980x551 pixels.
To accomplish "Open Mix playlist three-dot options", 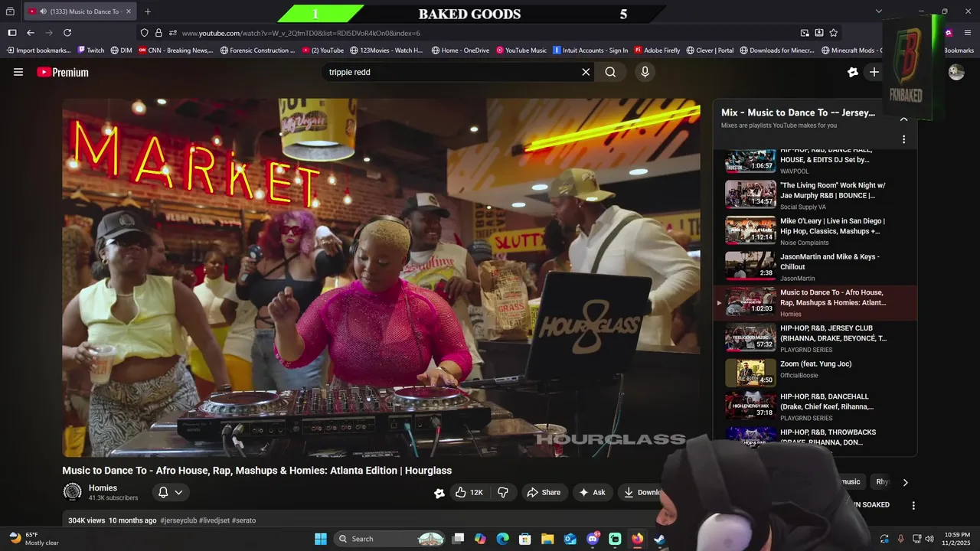I will 903,139.
